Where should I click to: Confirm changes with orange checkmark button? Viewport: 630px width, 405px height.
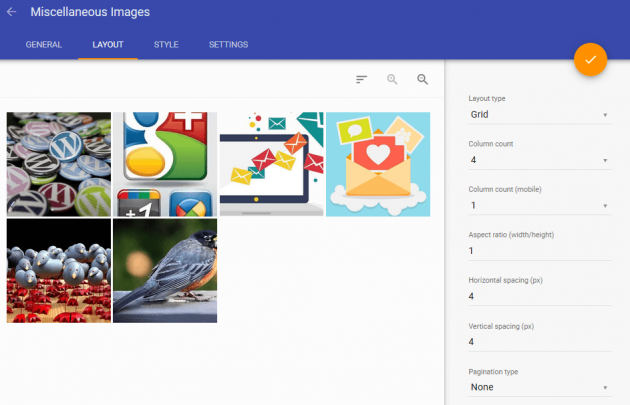[x=590, y=59]
